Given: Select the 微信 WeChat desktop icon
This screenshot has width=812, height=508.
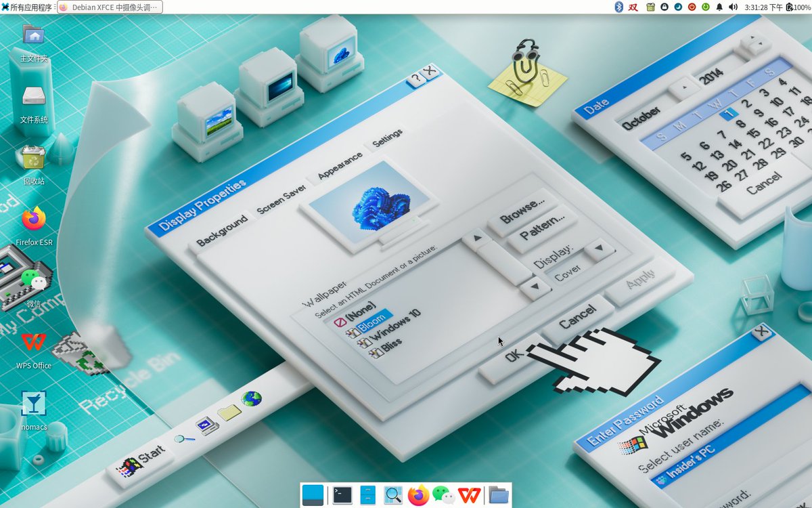Looking at the screenshot, I should pyautogui.click(x=34, y=288).
